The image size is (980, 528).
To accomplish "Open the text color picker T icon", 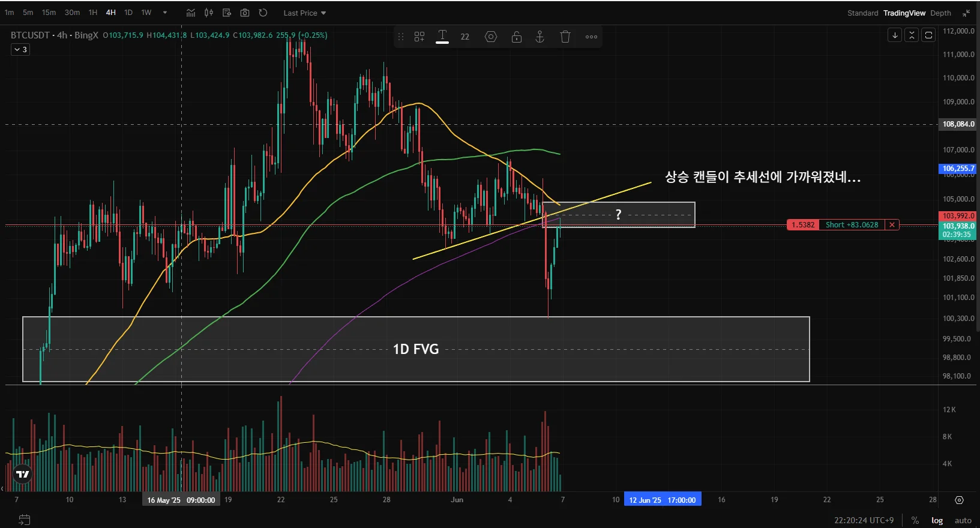I will 442,37.
